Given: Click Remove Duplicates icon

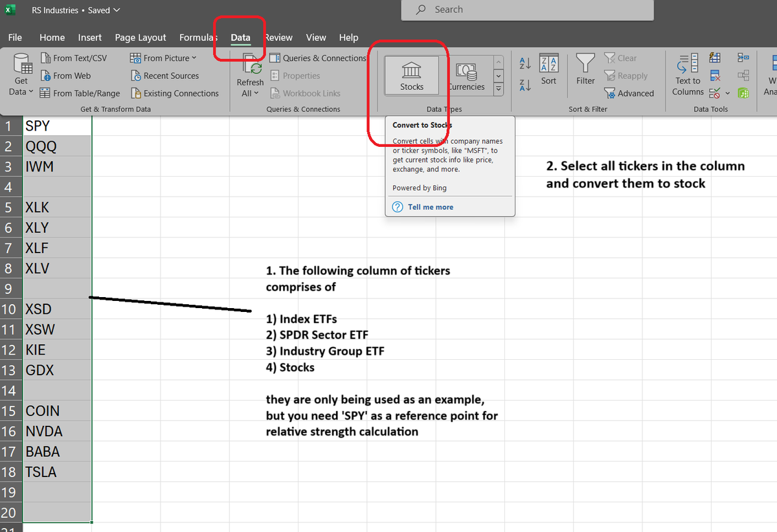Looking at the screenshot, I should [715, 76].
